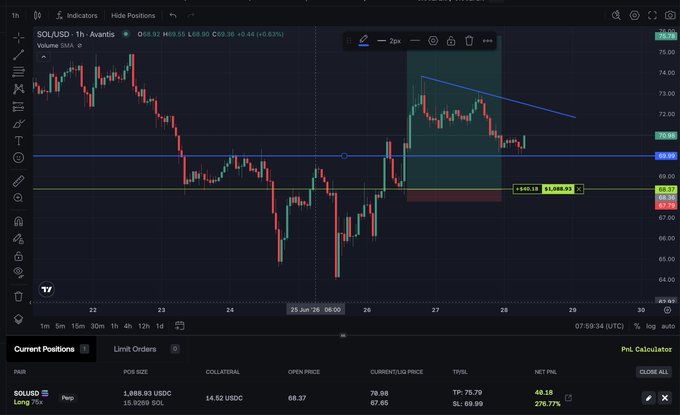Image resolution: width=680 pixels, height=415 pixels.
Task: Switch to 1d timeframe
Action: coord(160,326)
